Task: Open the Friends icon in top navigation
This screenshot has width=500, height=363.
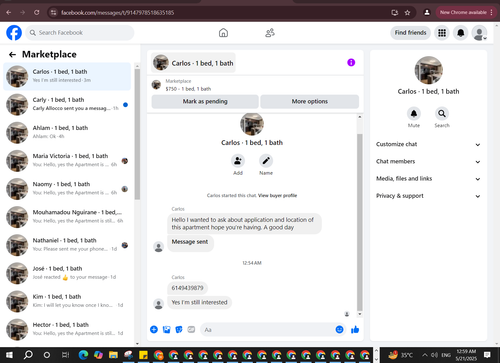Action: (x=270, y=33)
